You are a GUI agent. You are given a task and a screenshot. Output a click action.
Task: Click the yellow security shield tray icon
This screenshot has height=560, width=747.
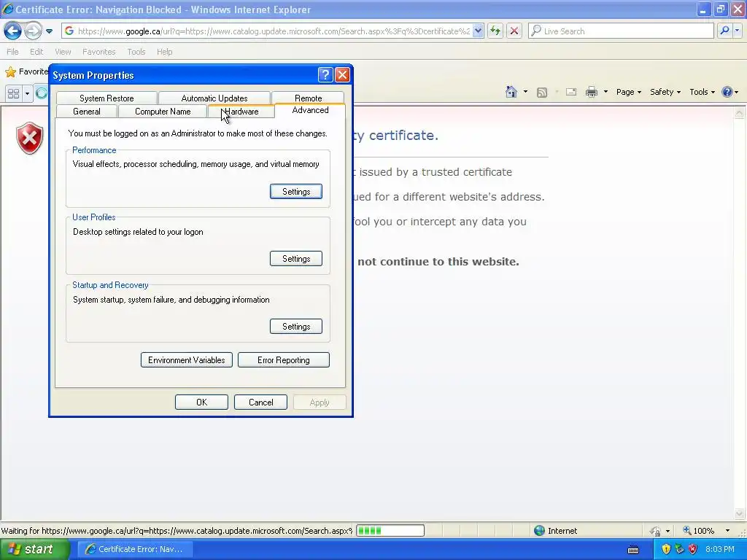point(666,550)
